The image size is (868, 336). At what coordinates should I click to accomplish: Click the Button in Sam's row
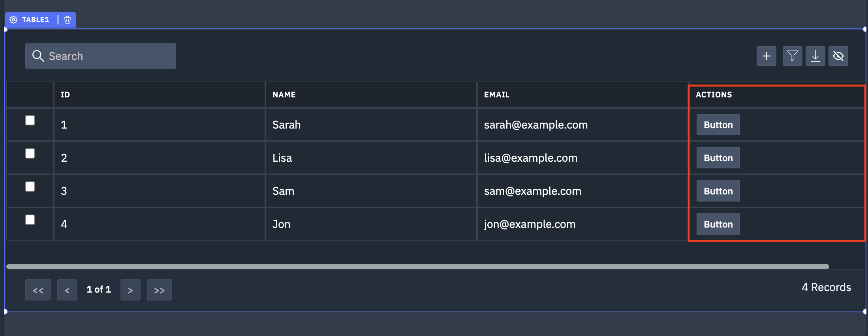click(x=718, y=190)
